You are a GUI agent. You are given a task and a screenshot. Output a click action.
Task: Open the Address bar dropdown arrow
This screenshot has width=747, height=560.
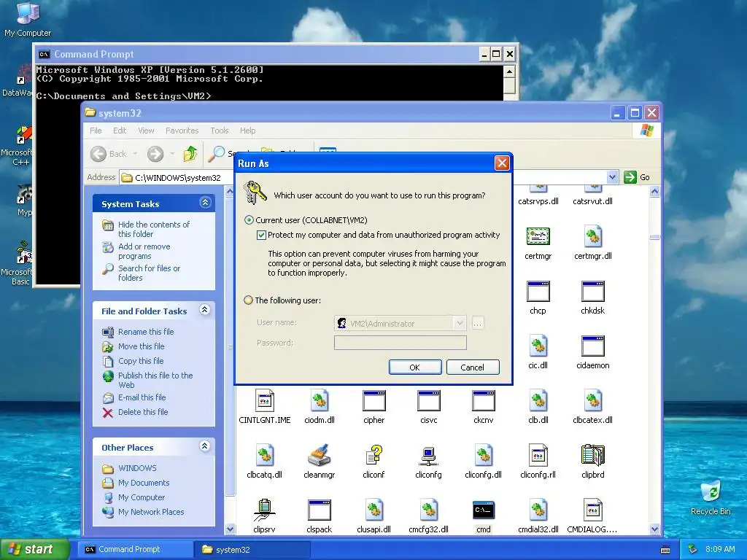[x=612, y=177]
